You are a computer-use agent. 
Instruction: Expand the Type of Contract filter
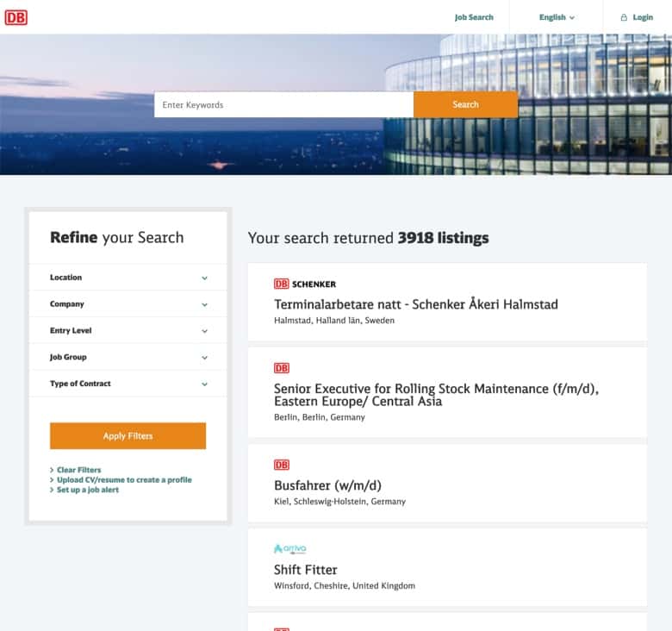tap(128, 384)
